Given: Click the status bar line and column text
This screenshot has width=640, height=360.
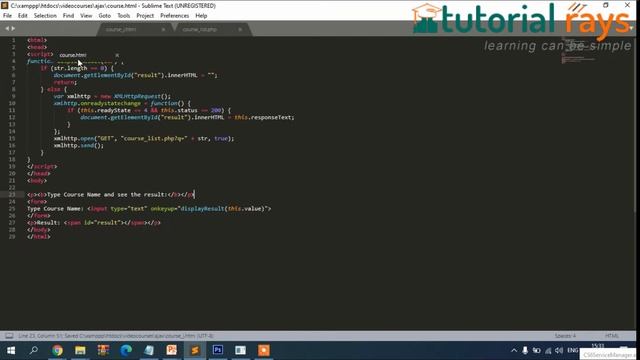Looking at the screenshot, I should pyautogui.click(x=116, y=336).
